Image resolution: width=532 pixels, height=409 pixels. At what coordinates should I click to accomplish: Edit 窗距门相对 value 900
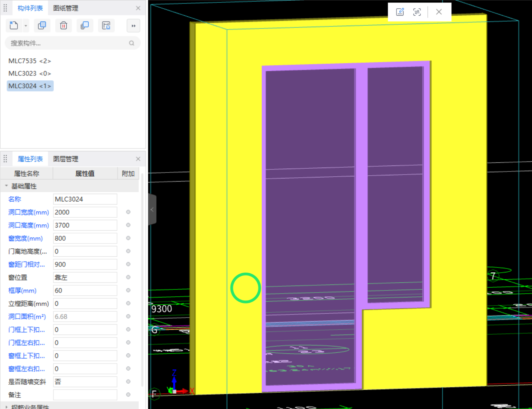pyautogui.click(x=85, y=264)
